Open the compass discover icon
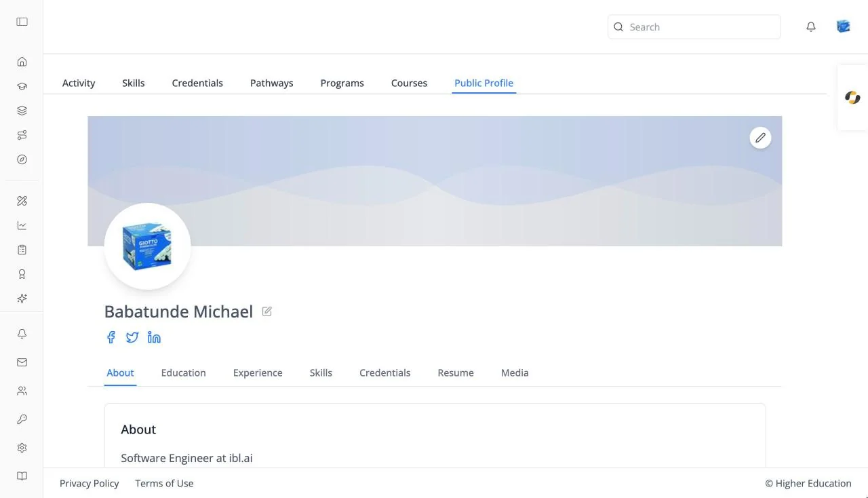This screenshot has height=498, width=868. [22, 159]
